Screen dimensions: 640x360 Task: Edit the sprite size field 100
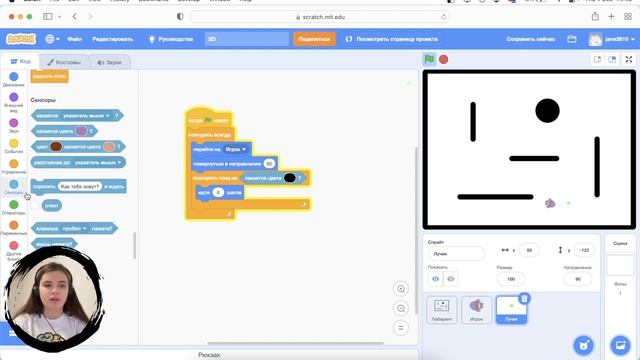pos(511,279)
